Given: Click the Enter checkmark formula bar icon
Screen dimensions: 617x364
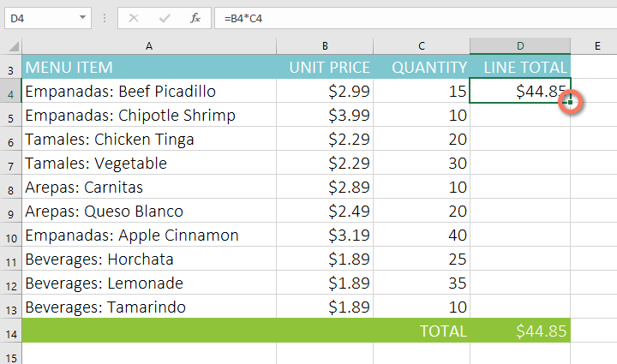Looking at the screenshot, I should (165, 17).
